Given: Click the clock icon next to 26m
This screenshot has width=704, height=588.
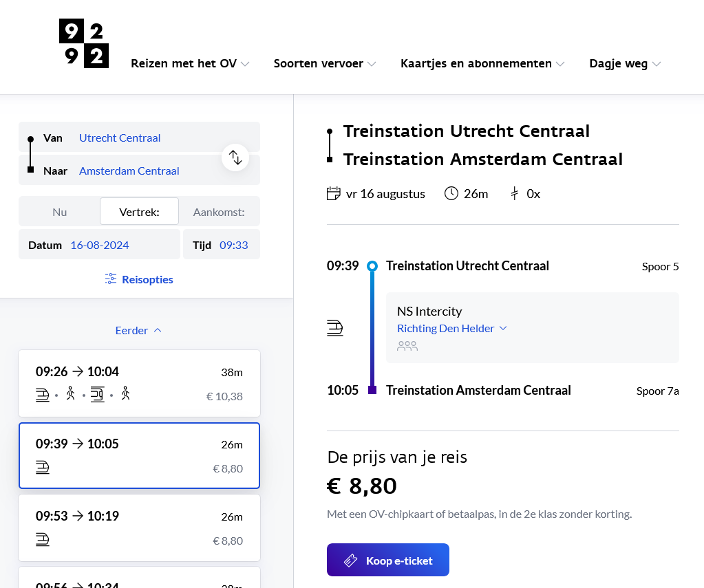Looking at the screenshot, I should tap(451, 193).
